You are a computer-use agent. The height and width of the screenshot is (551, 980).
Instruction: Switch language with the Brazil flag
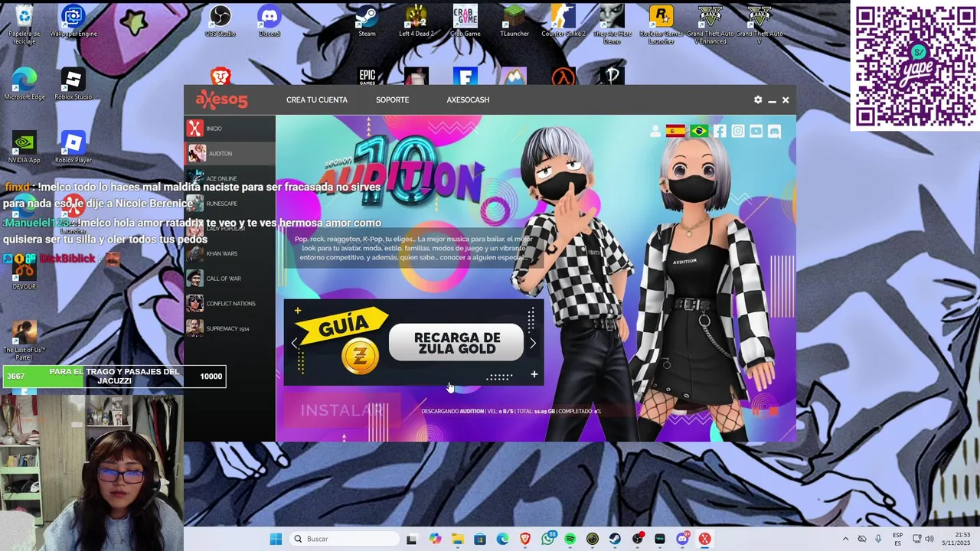[699, 131]
